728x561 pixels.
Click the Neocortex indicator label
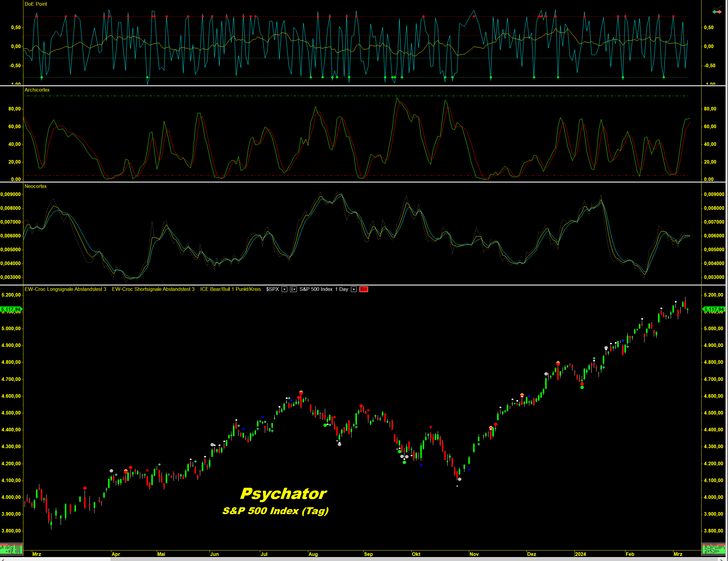click(36, 186)
